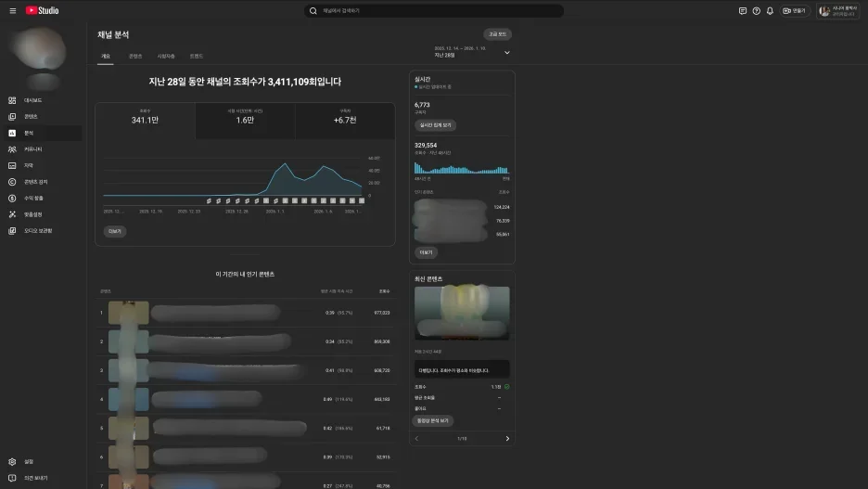
Task: Go to next latest content with right chevron
Action: click(507, 438)
